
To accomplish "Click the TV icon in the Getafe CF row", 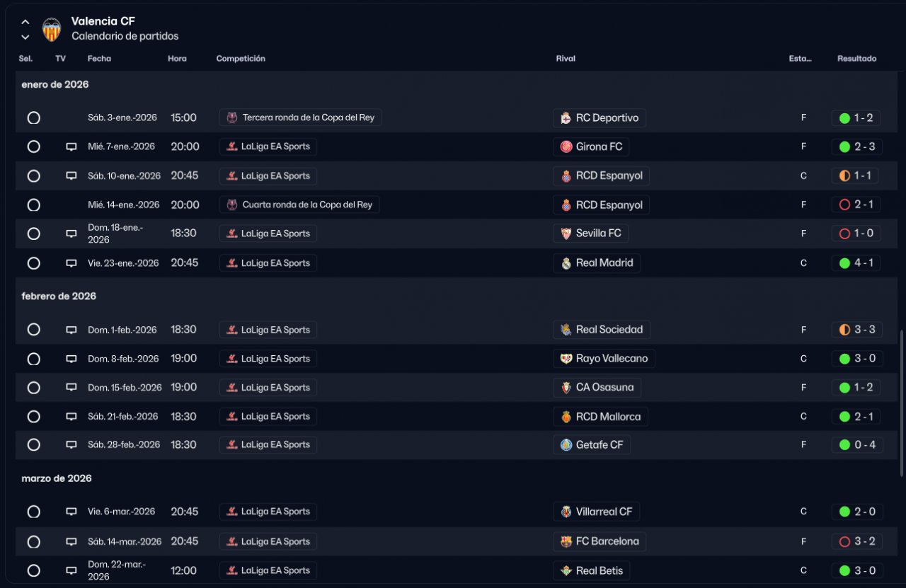I will click(71, 444).
